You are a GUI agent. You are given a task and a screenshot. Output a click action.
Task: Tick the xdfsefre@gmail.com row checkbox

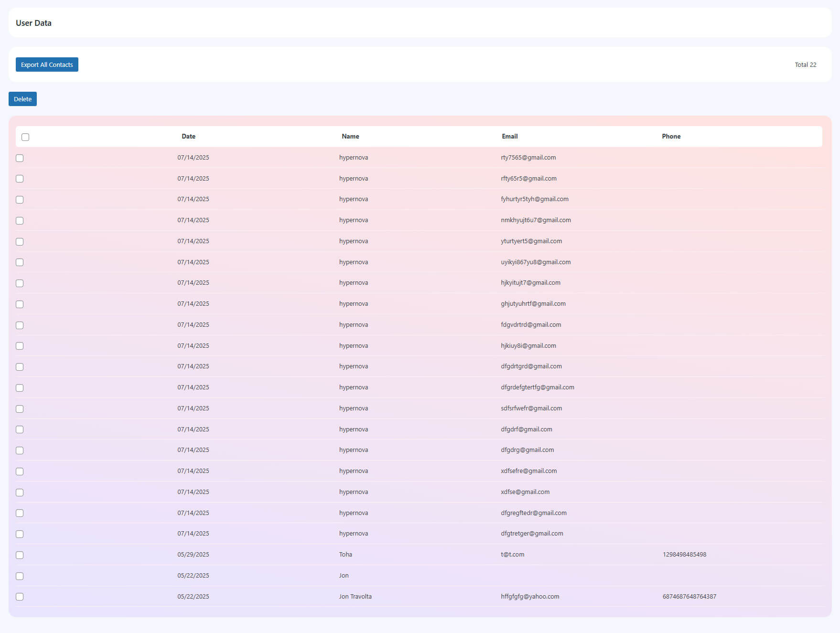click(20, 472)
